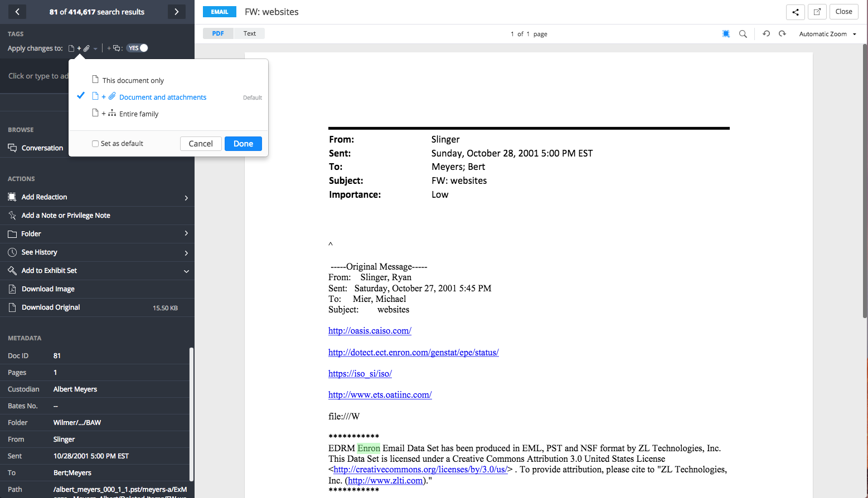The height and width of the screenshot is (498, 868).
Task: Select Entire family option
Action: [125, 114]
